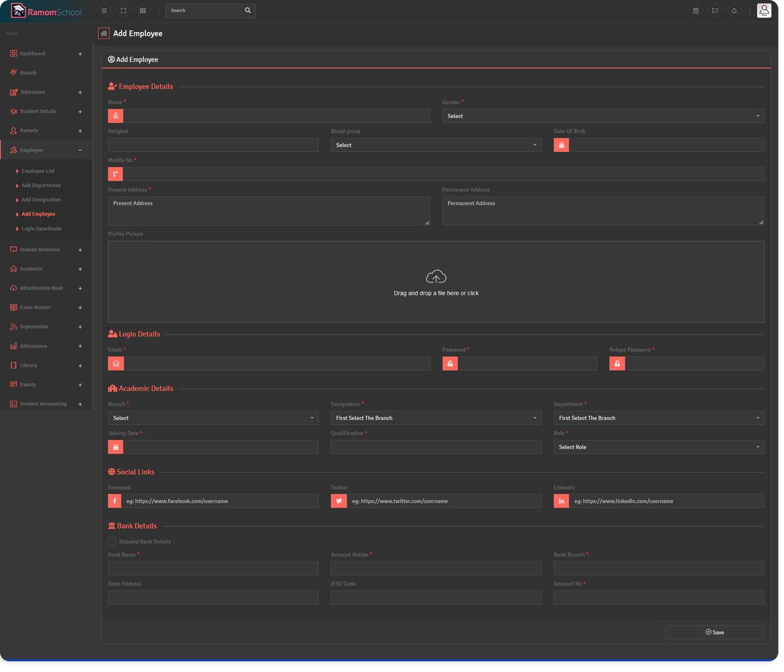Open the user profile avatar
The height and width of the screenshot is (672, 784).
coord(763,11)
